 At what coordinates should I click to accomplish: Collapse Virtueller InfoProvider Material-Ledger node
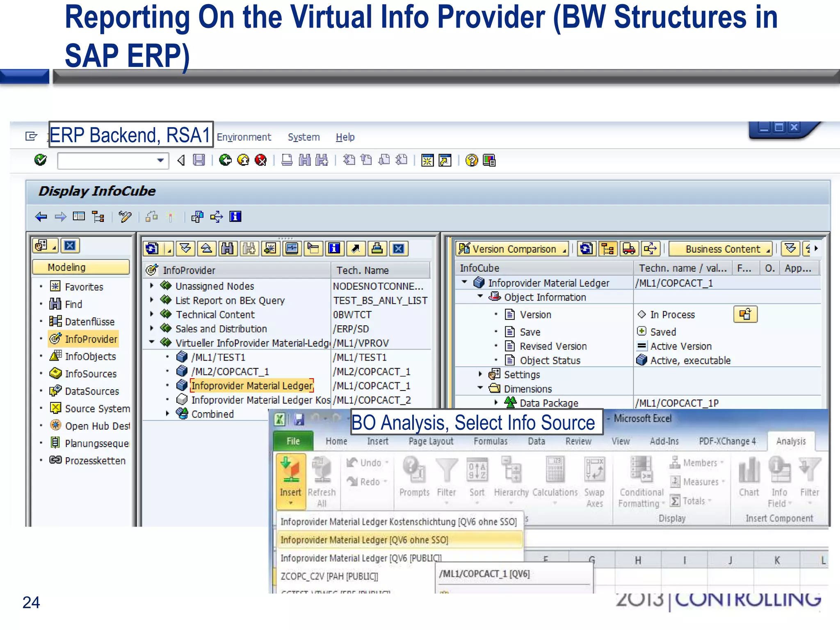tap(152, 342)
